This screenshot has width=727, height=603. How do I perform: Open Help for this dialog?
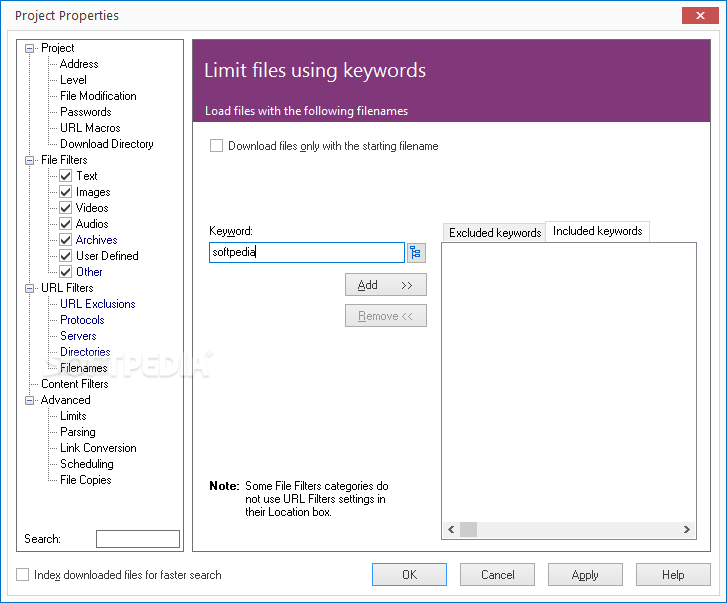673,575
